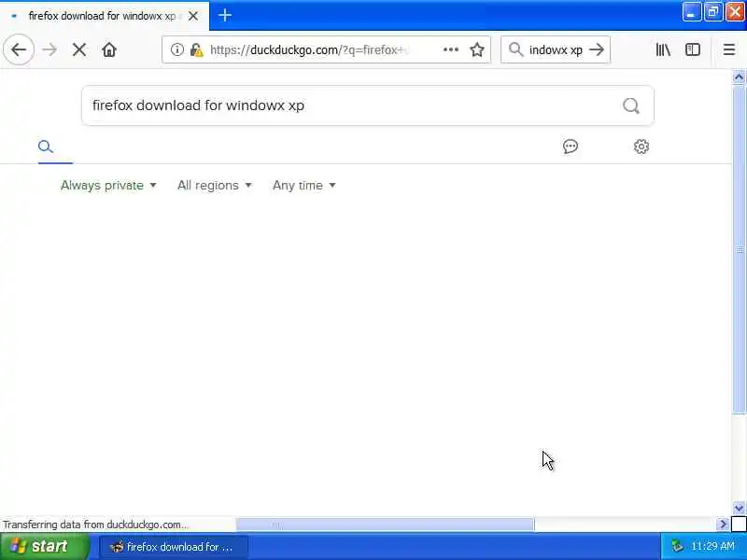Minimize the Firefox window
Screen dimensions: 747x560
tap(691, 12)
